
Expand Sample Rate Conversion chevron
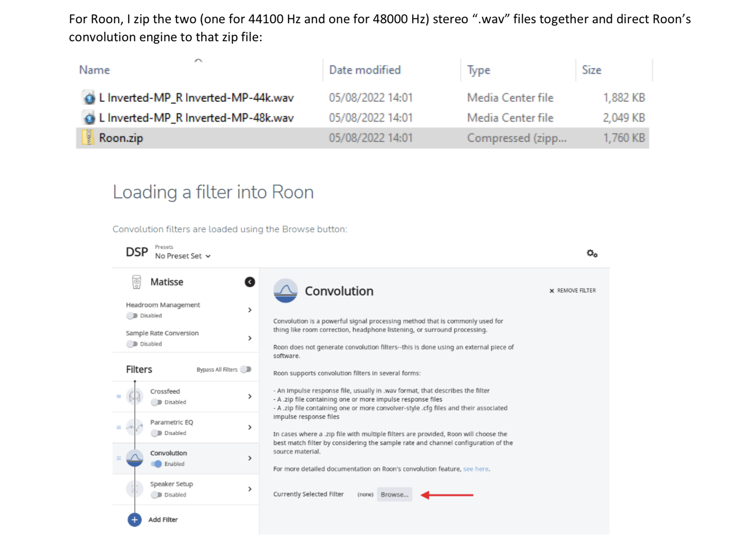tap(250, 339)
